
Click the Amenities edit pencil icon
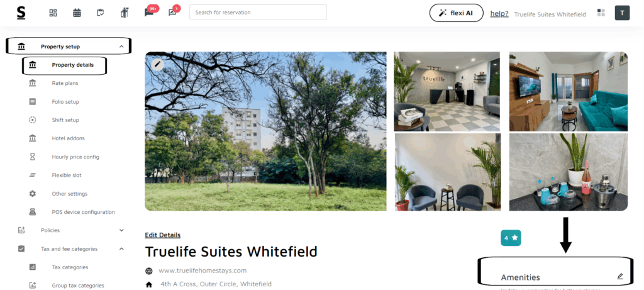click(619, 276)
